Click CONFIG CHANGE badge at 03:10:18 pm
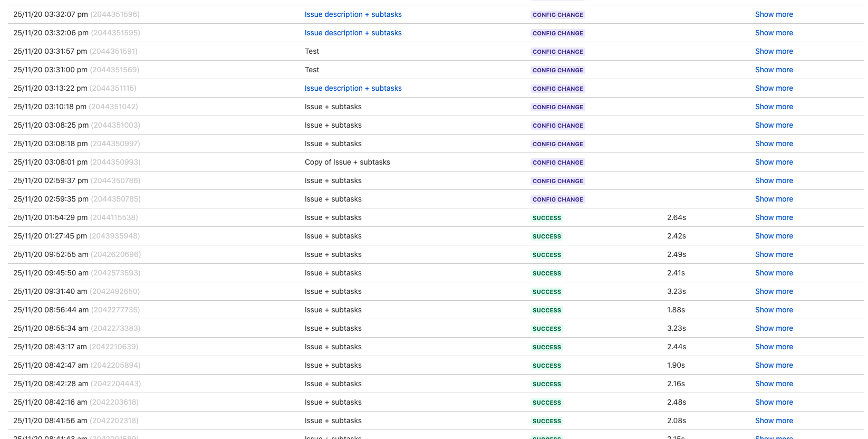 pyautogui.click(x=557, y=107)
